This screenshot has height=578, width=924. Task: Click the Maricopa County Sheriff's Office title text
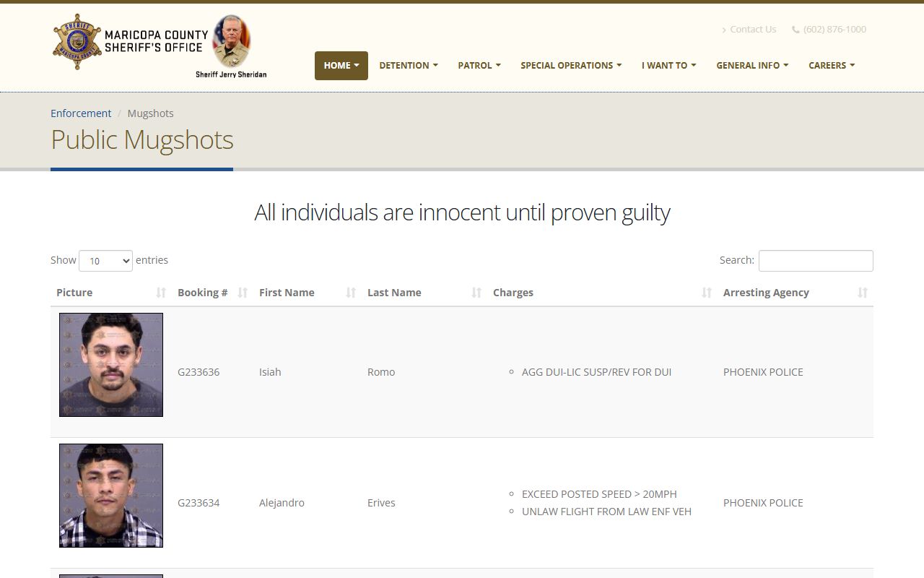156,41
